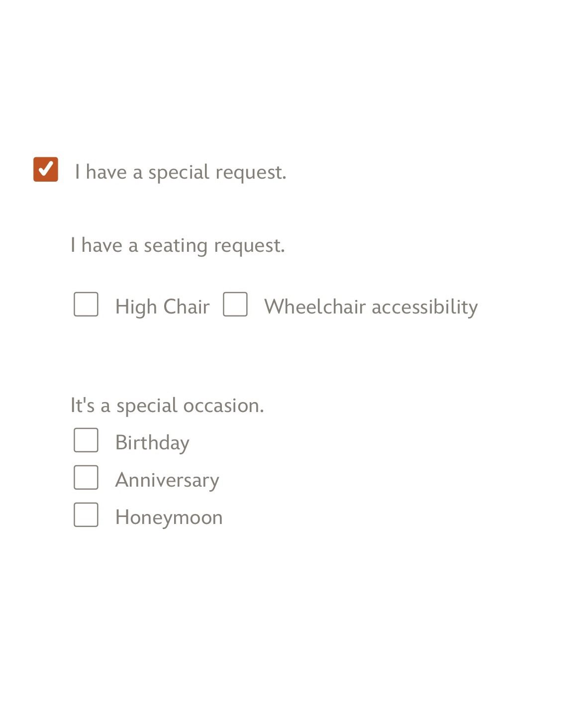The height and width of the screenshot is (728, 582).
Task: Mark the Honeymoon checkbox
Action: [86, 515]
